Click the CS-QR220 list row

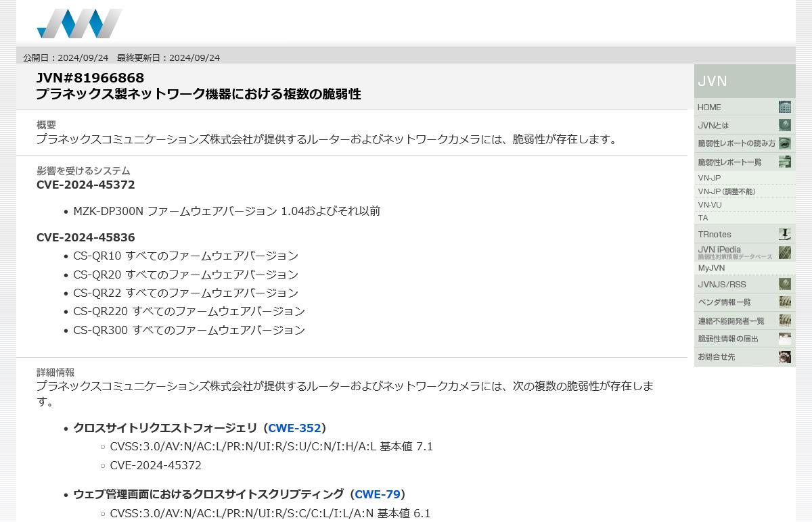(189, 311)
